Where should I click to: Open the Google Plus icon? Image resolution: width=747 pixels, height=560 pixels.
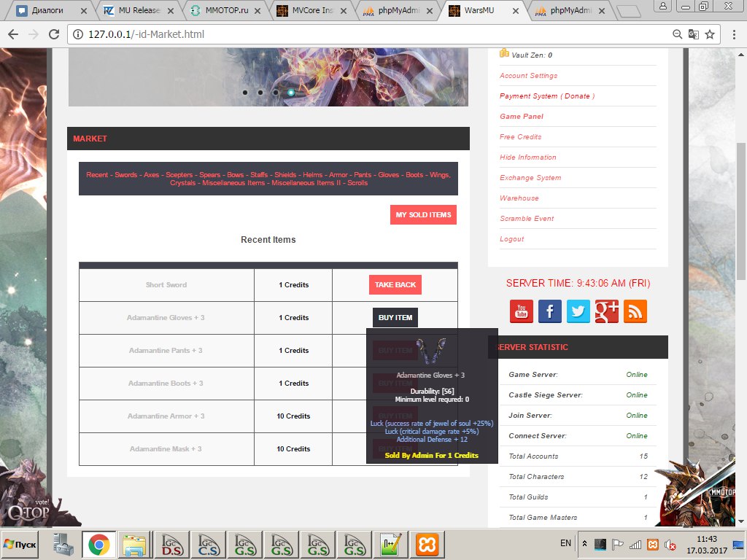tap(606, 311)
